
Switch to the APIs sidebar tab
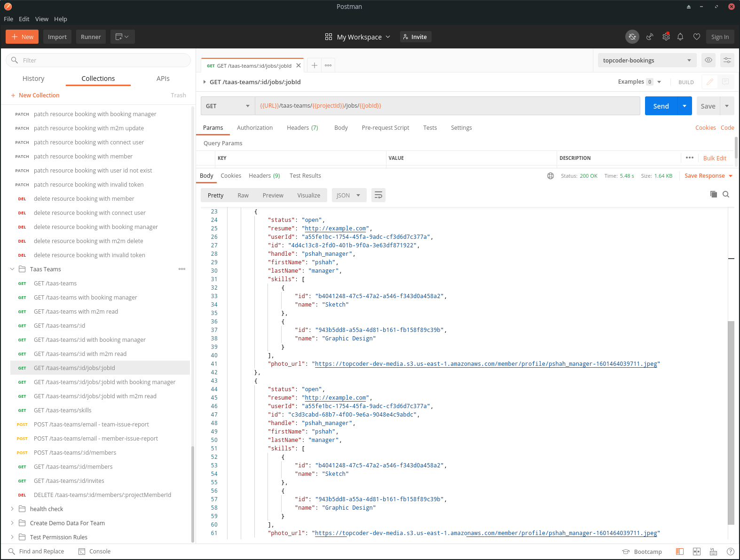(x=163, y=79)
